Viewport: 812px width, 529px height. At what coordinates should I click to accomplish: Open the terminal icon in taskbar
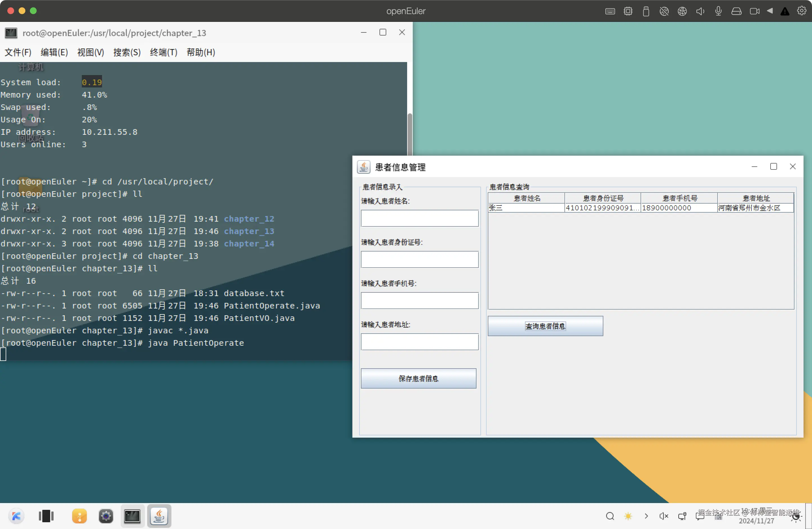tap(133, 516)
